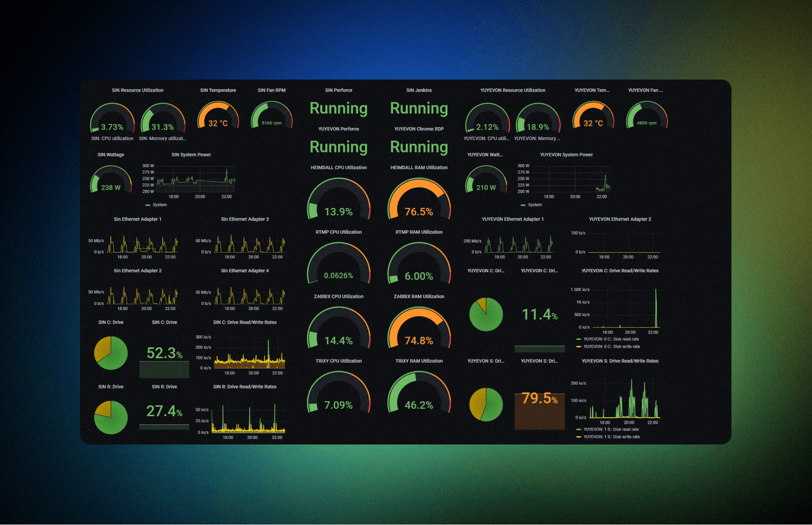
Task: Click the YUYEVON CPU gauge showing 2.12%
Action: tap(487, 118)
